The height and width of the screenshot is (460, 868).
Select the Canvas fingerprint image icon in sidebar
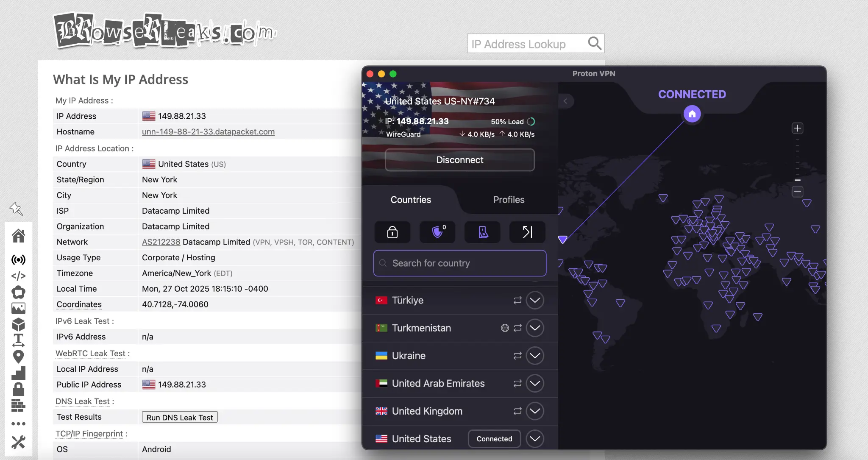19,308
